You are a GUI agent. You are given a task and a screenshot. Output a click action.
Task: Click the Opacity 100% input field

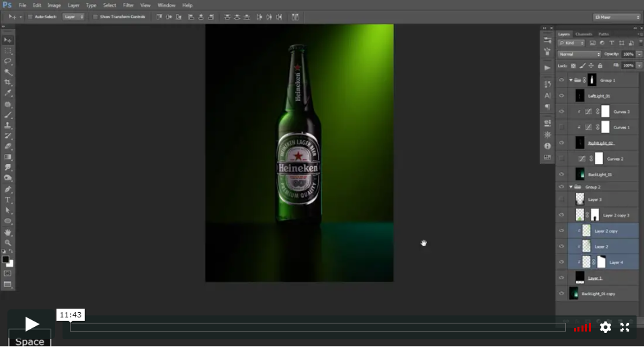(x=628, y=54)
